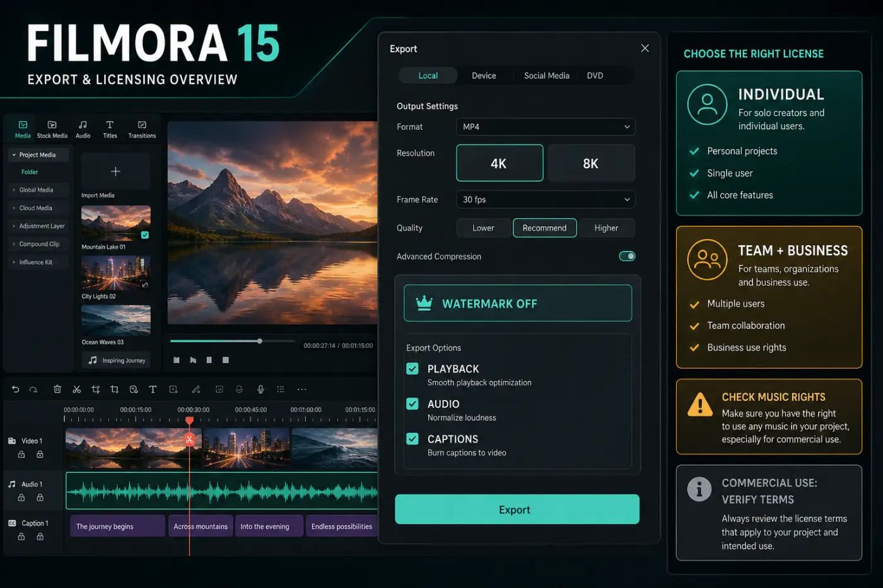Screen dimensions: 883x588
Task: Click the WATERMARK OFF button
Action: 518,303
